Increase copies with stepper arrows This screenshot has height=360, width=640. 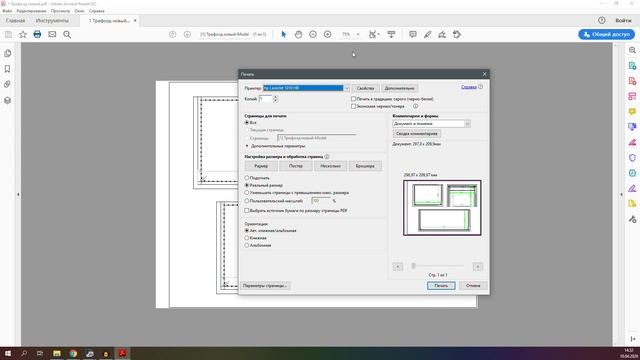(275, 97)
